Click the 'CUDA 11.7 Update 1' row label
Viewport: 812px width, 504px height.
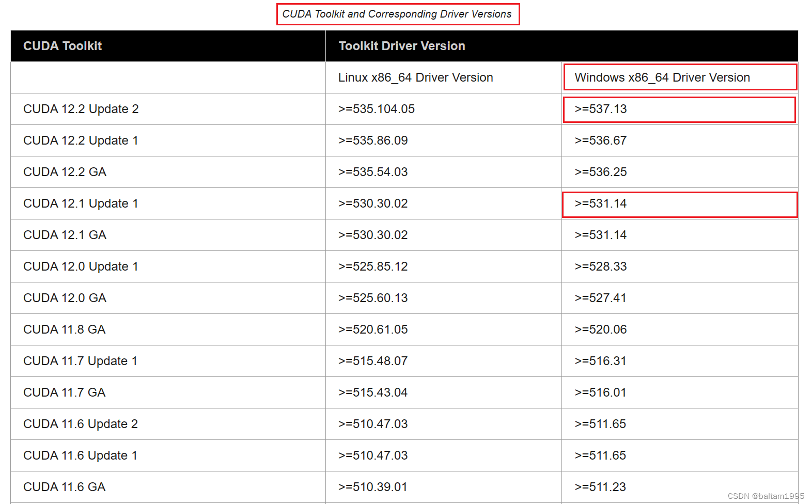(x=81, y=361)
